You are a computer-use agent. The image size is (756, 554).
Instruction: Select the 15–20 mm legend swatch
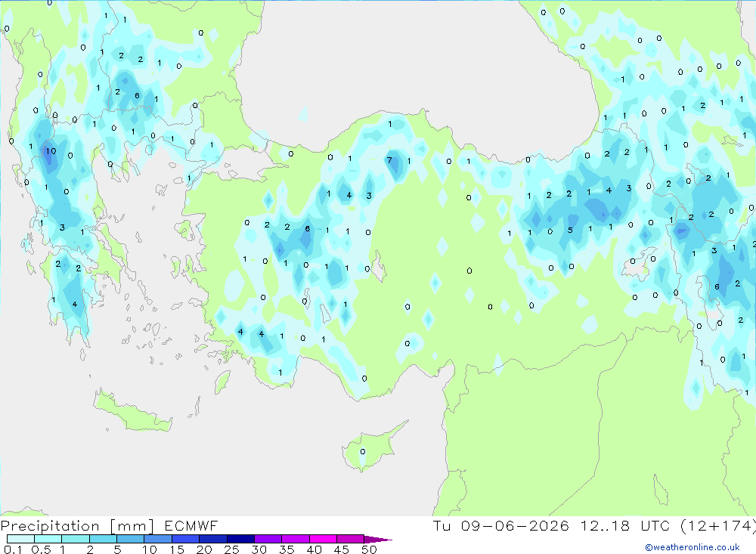coord(186,539)
